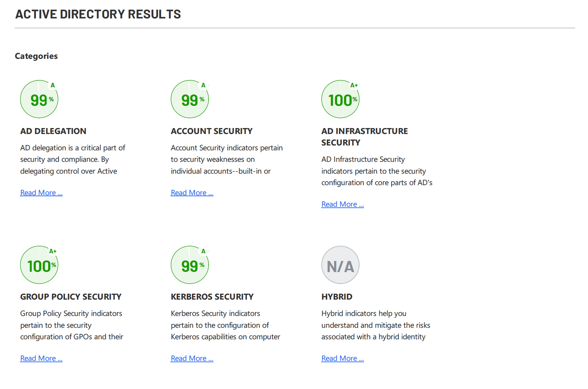The width and height of the screenshot is (588, 389).
Task: Click the Group Policy Security 100% score circle
Action: click(39, 265)
